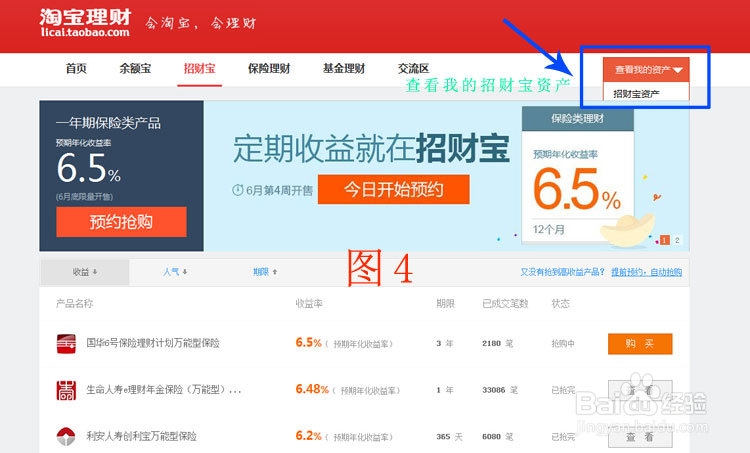Click 查看 for 生命人寿 product
Screen dimensions: 750x453
tap(640, 390)
